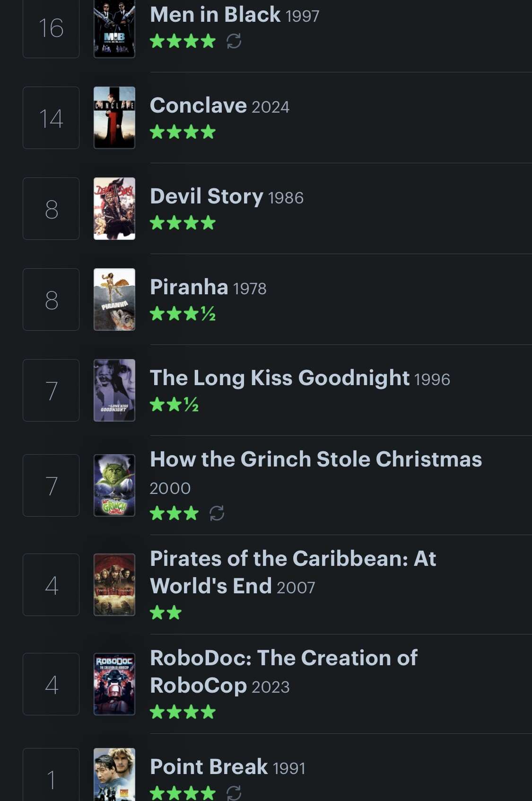Click Conclave four-star rating

[183, 132]
